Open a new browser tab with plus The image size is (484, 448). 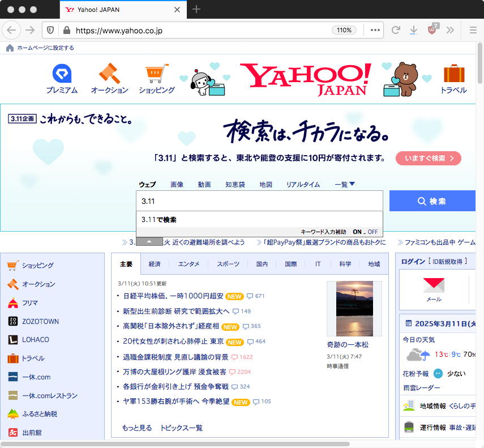[196, 10]
